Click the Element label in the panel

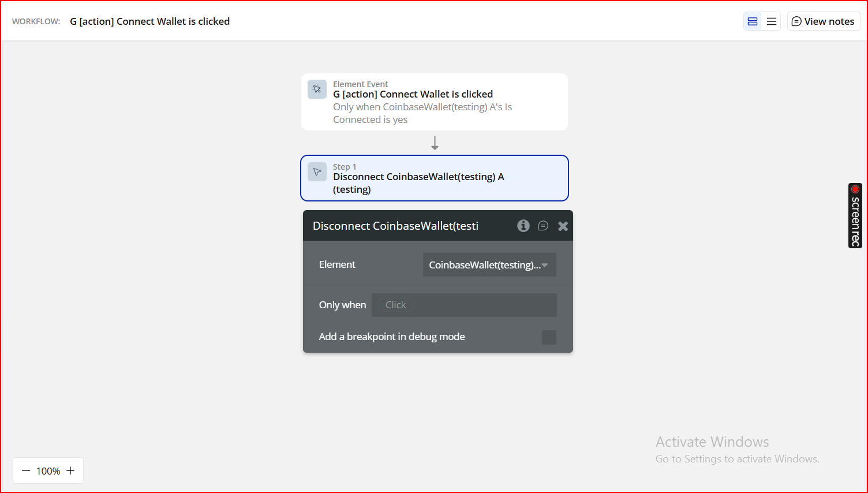coord(337,264)
